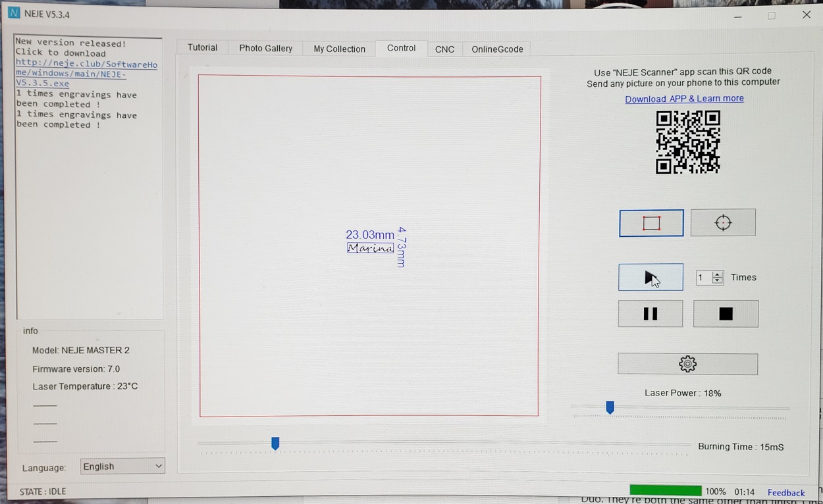823x504 pixels.
Task: Click the QR code image
Action: point(688,142)
